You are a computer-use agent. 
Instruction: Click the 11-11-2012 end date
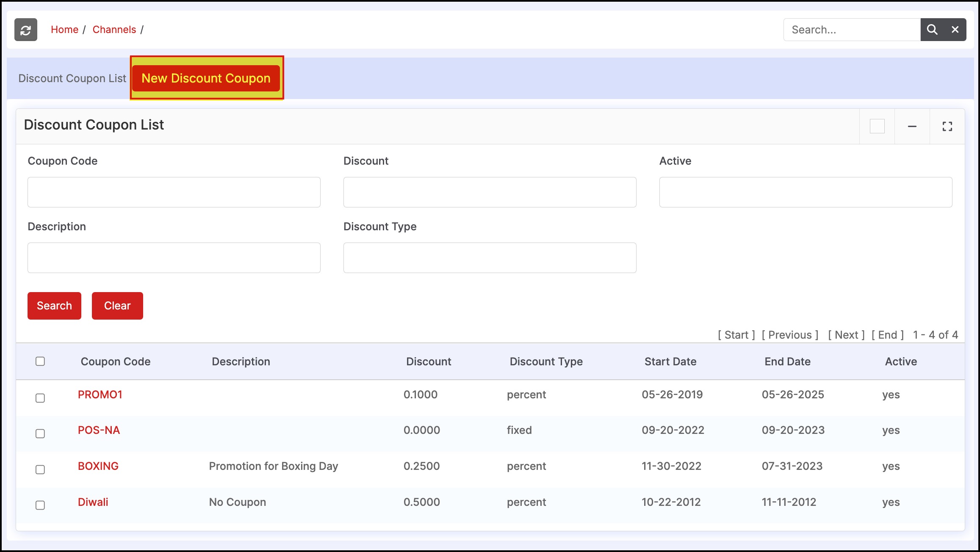click(x=789, y=502)
